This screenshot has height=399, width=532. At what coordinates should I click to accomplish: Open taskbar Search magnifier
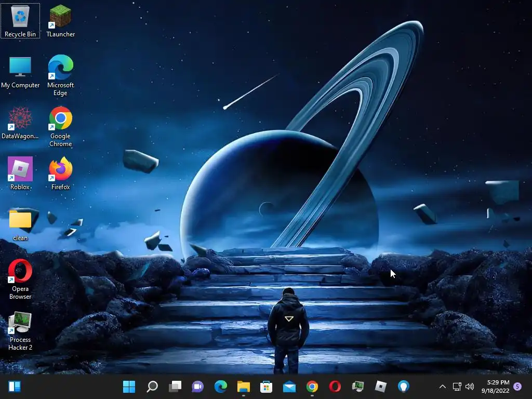pyautogui.click(x=152, y=386)
